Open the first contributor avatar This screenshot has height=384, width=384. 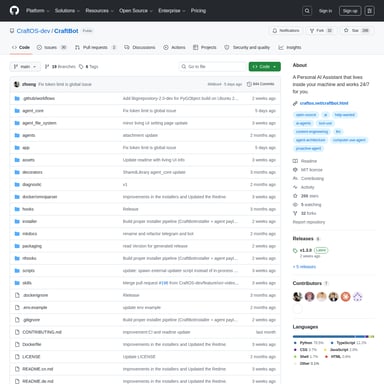(x=297, y=296)
